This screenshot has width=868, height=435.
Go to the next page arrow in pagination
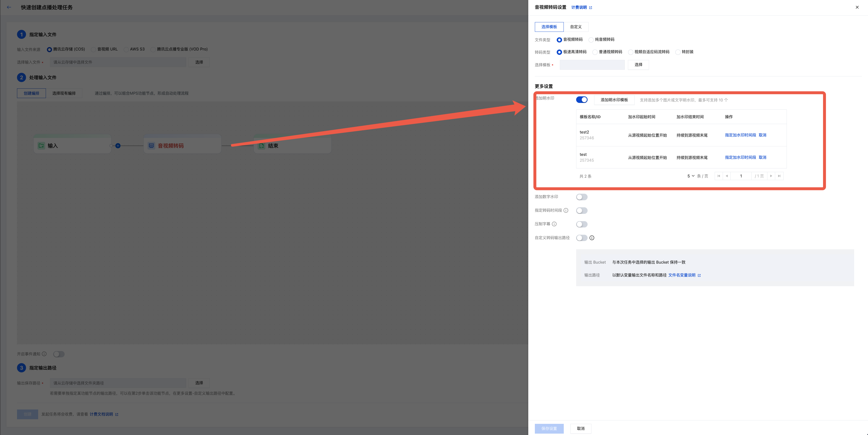pos(771,176)
